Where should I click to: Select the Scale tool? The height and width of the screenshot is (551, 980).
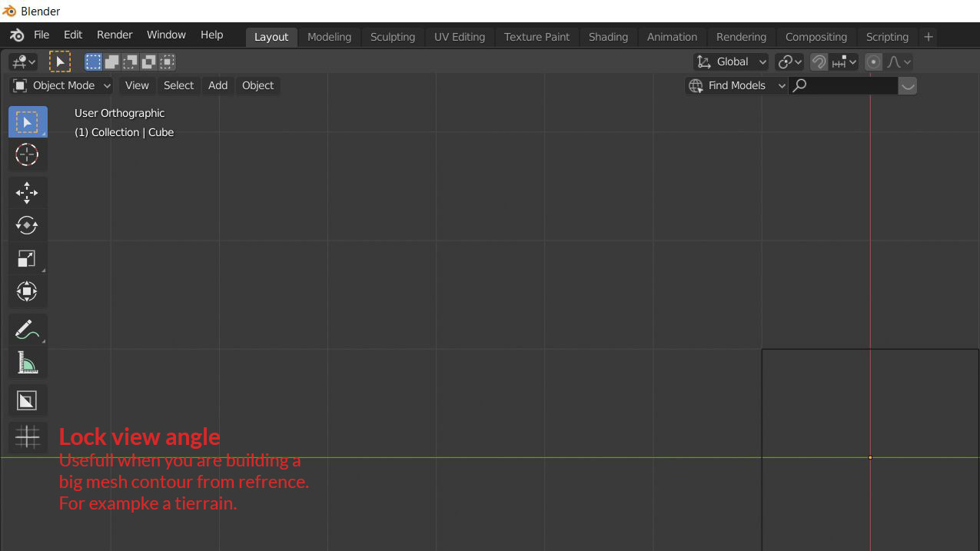(x=28, y=258)
